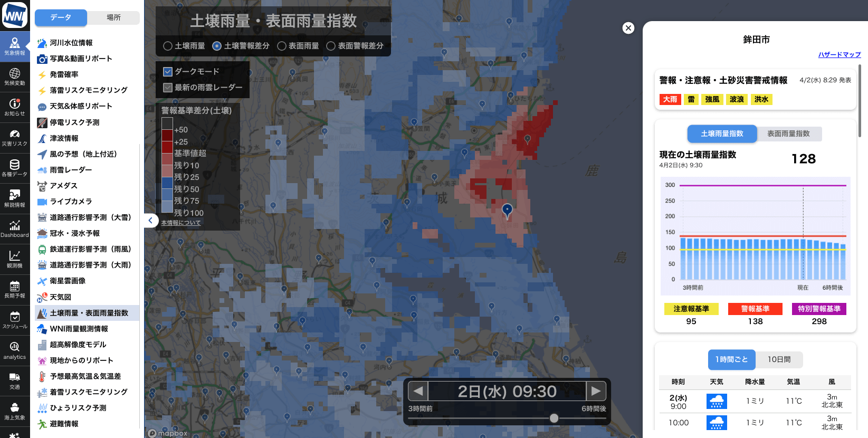The width and height of the screenshot is (868, 438).
Task: Click the 10日間 forecast button
Action: click(779, 359)
